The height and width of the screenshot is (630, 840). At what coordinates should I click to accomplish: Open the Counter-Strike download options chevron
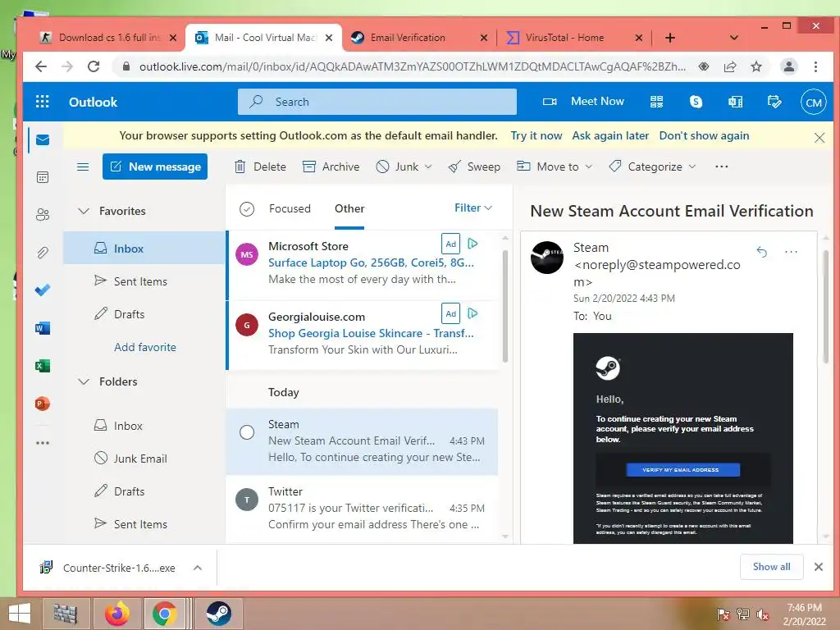(198, 568)
